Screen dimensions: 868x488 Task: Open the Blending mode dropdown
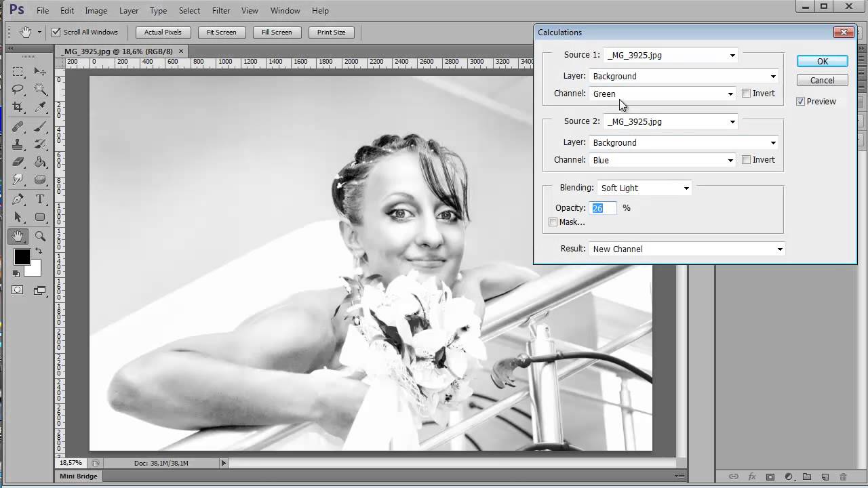pyautogui.click(x=644, y=188)
